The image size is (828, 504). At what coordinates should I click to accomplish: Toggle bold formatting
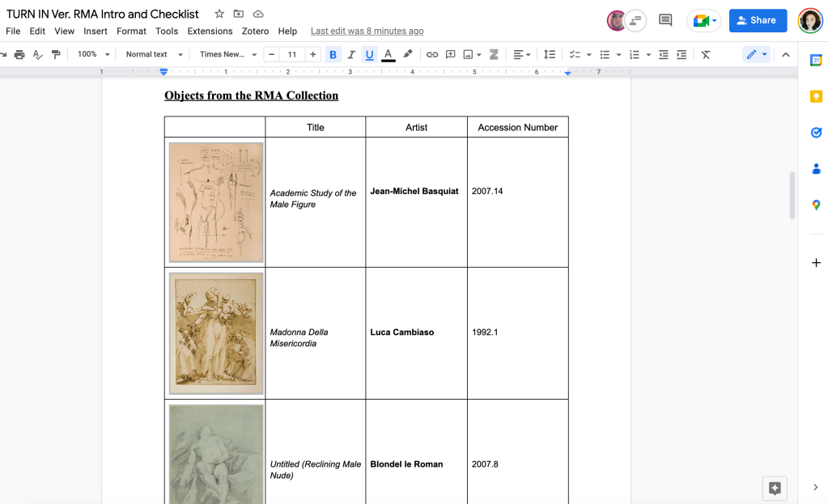(333, 54)
